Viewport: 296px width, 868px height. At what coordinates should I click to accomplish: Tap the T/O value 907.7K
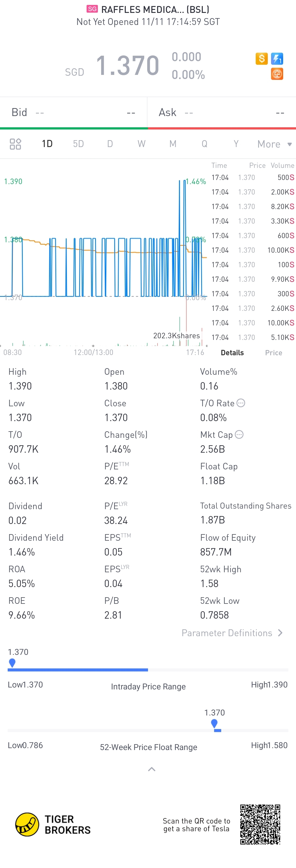(x=23, y=449)
